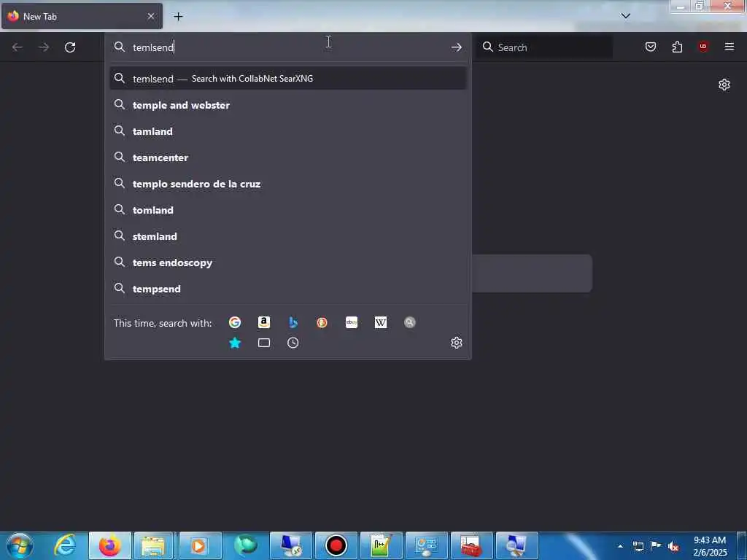This screenshot has height=560, width=747.
Task: Choose suggestion 'teamcenter'
Action: [287, 157]
